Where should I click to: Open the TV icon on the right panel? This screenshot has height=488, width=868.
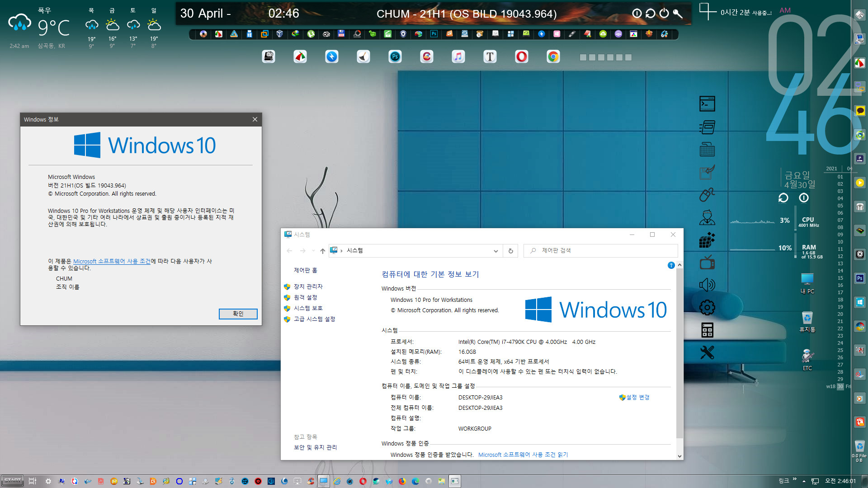pos(707,262)
